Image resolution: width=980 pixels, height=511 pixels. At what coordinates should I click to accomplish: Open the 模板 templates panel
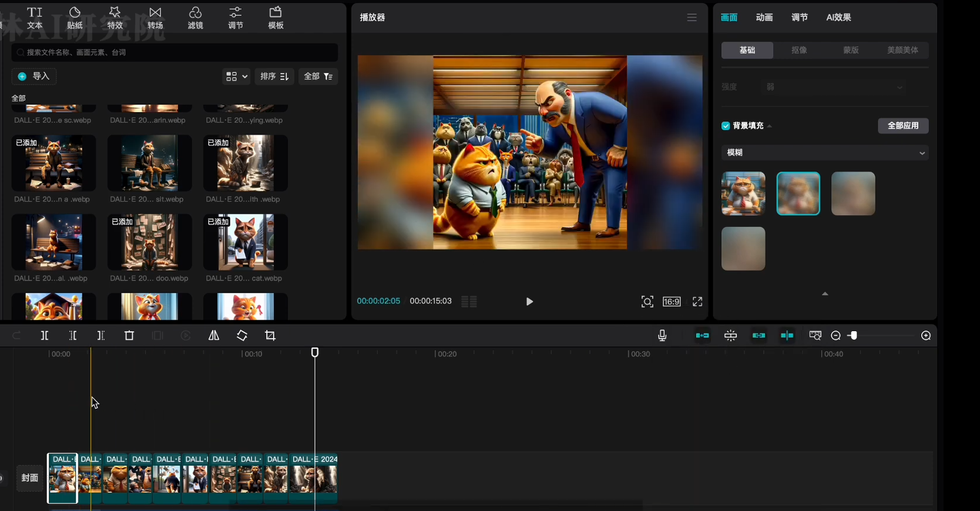(276, 18)
